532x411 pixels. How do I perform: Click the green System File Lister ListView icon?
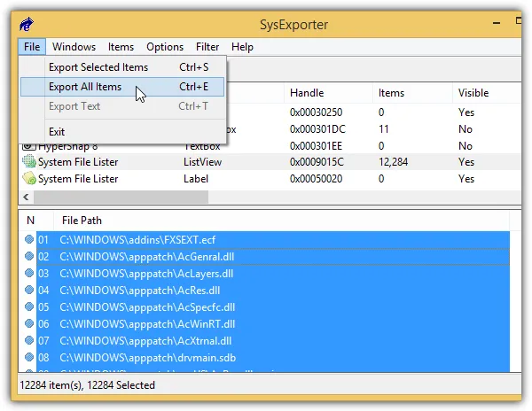[x=29, y=161]
